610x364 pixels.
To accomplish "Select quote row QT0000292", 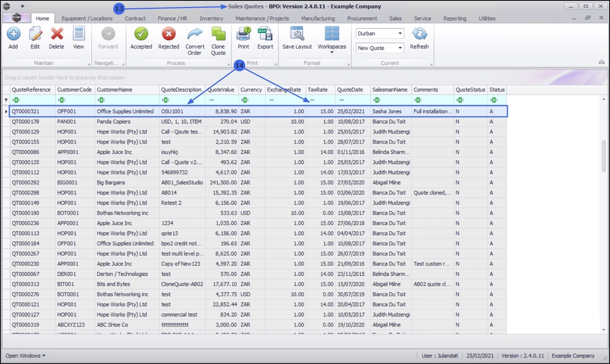I will click(26, 183).
